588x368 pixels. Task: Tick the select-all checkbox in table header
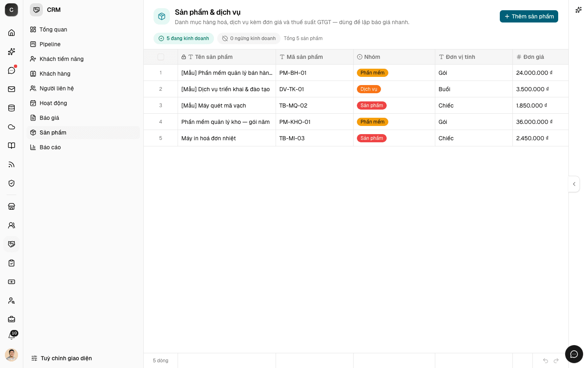coord(161,57)
